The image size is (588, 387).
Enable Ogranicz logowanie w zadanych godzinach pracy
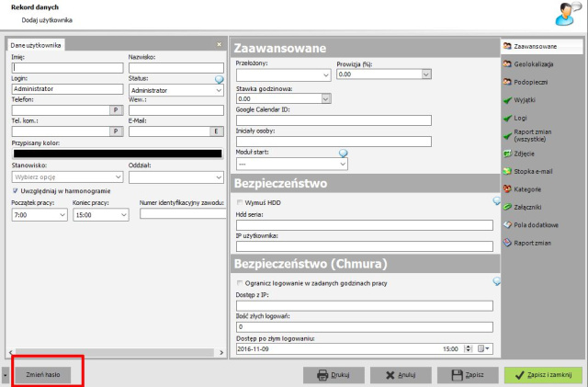(239, 283)
